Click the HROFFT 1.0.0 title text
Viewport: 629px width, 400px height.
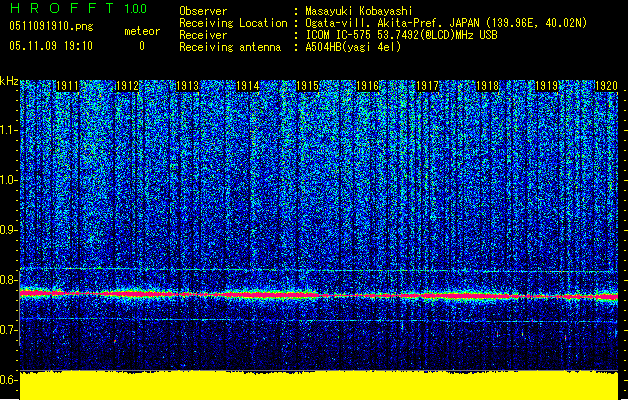point(79,8)
